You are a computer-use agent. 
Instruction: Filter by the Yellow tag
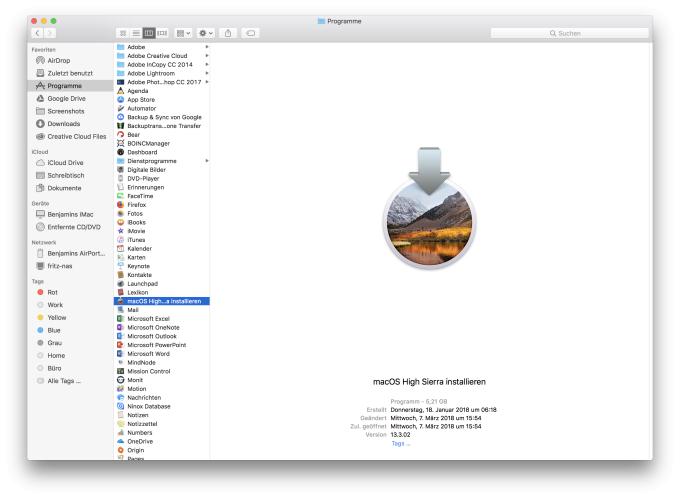pyautogui.click(x=70, y=317)
